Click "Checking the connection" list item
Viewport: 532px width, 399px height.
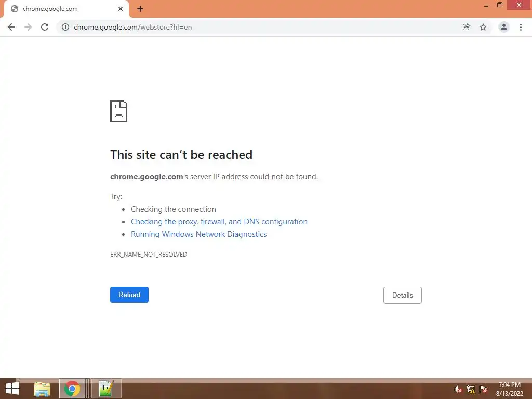tap(174, 209)
